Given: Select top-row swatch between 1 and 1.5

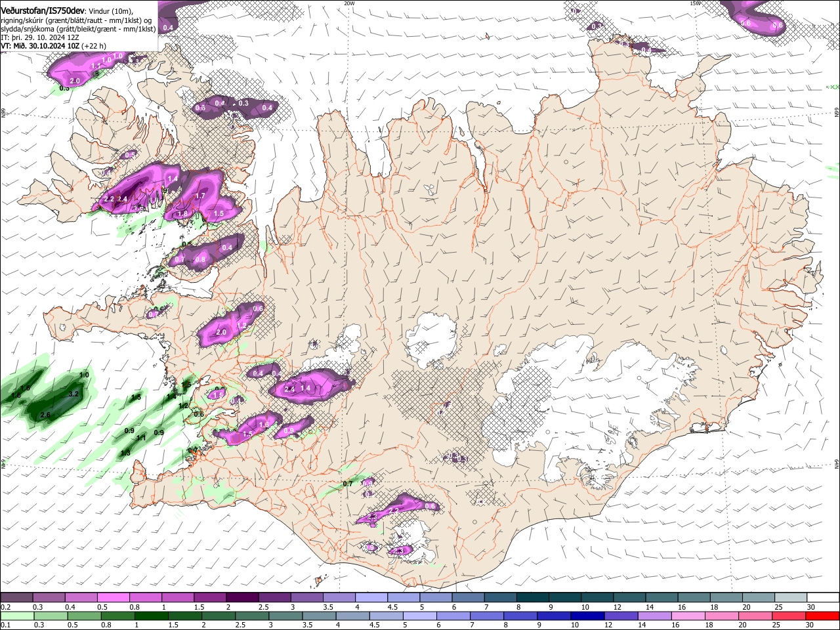Looking at the screenshot, I should 177,598.
